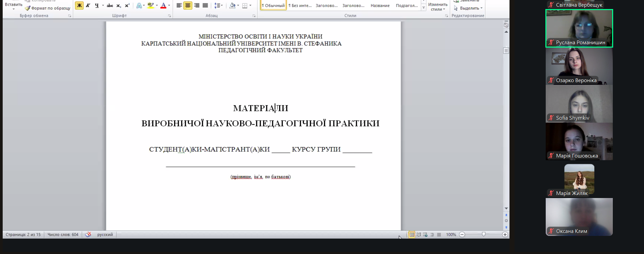Click the text highlight color marker

click(151, 5)
